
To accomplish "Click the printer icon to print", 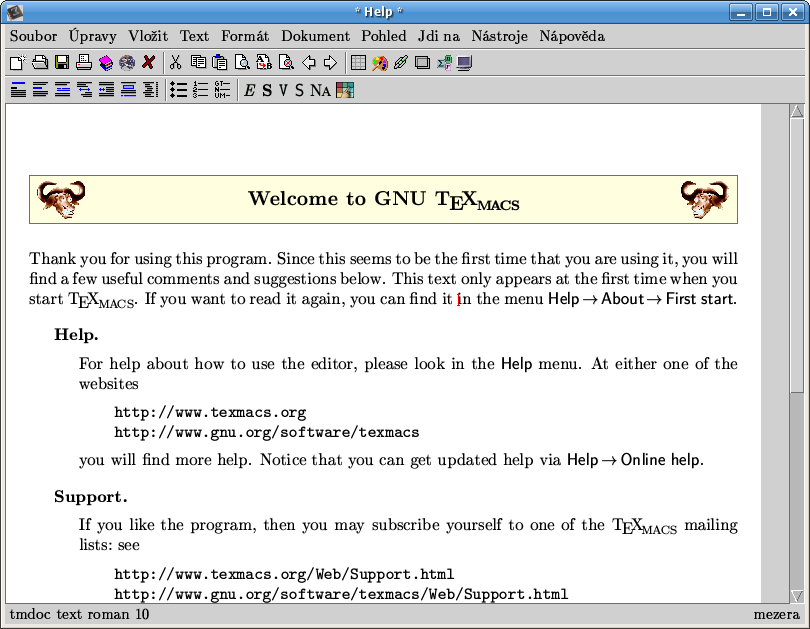I will click(84, 63).
